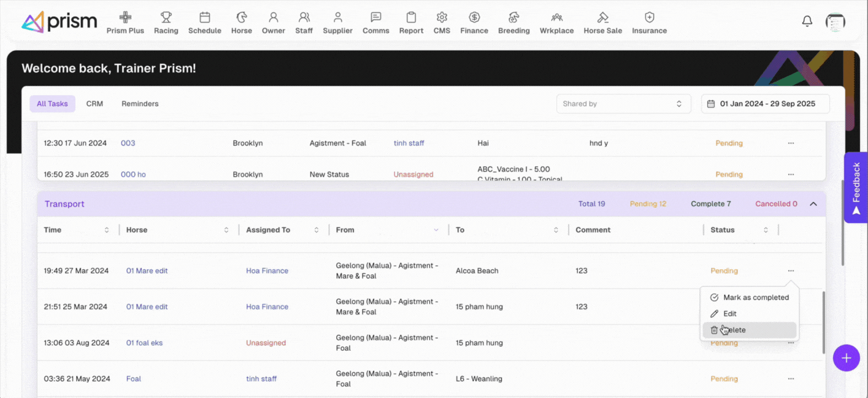Screen dimensions: 868x398
Task: Open the date range picker
Action: [x=765, y=104]
